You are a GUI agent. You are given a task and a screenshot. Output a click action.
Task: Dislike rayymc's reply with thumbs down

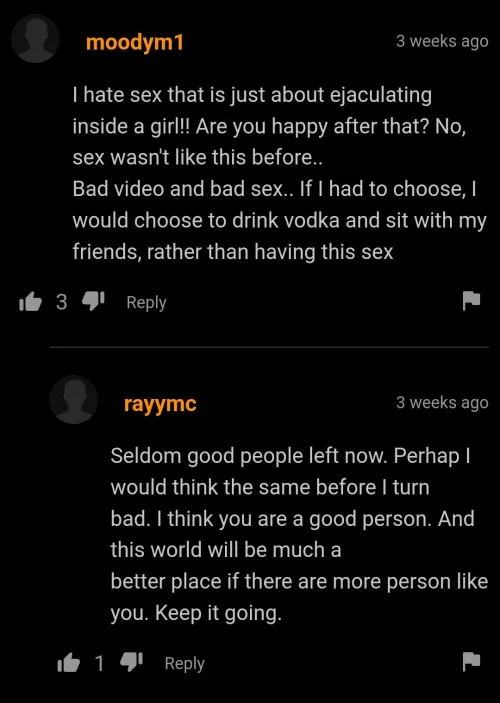pos(131,663)
